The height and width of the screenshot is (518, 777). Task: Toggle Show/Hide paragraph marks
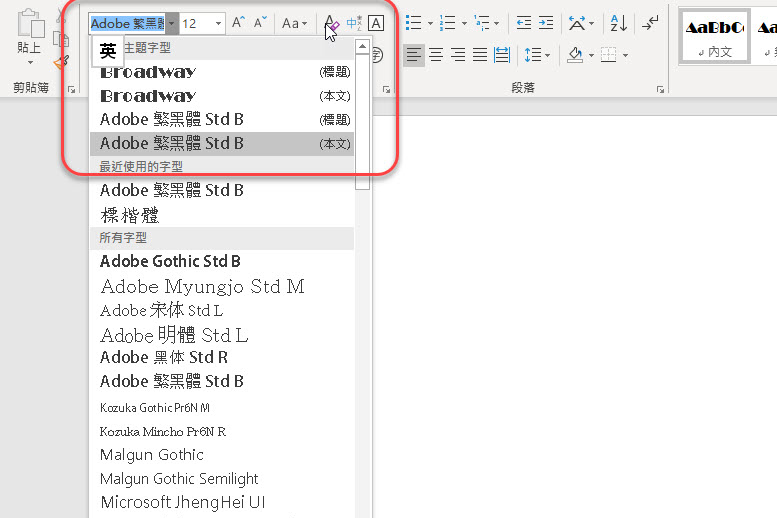(x=650, y=23)
